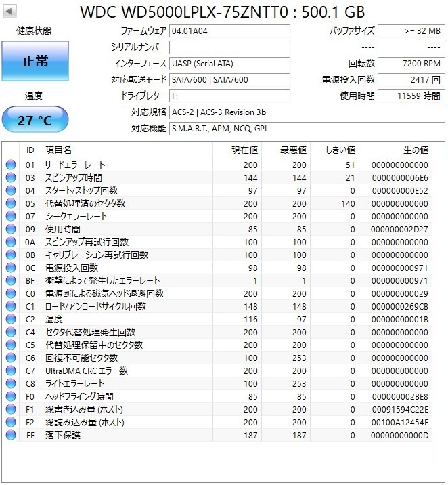Screen dimensions: 448x485
Task: Click the 現在値 column header
Action: (238, 150)
